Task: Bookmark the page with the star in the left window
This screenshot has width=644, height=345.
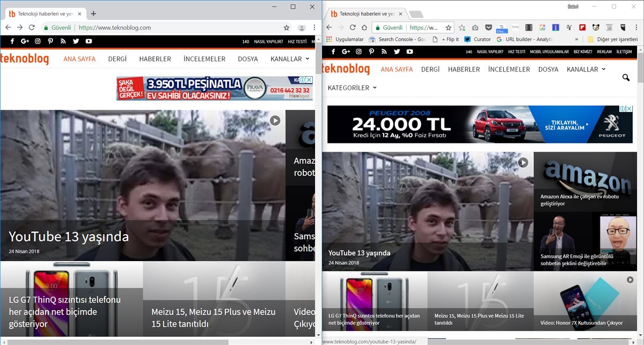Action: [x=286, y=27]
